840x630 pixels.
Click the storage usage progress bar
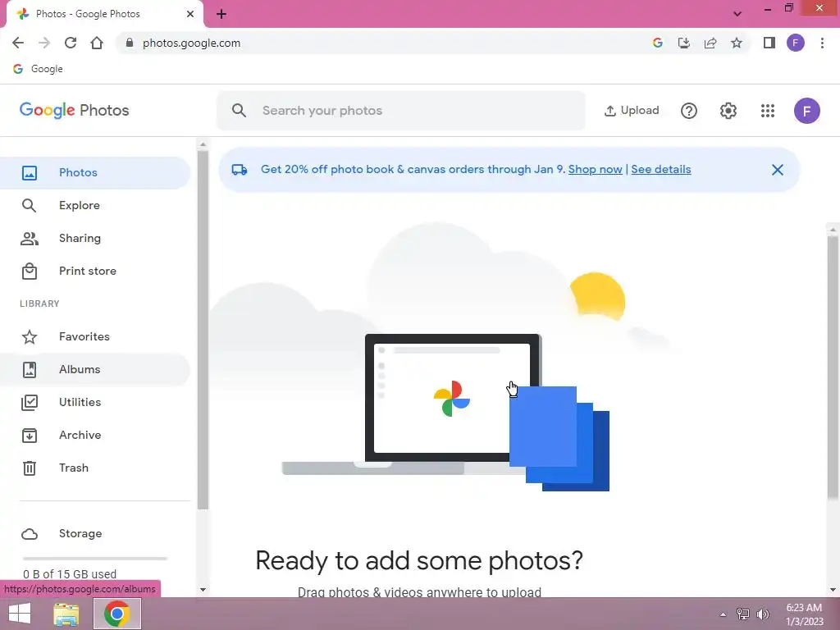pyautogui.click(x=95, y=558)
